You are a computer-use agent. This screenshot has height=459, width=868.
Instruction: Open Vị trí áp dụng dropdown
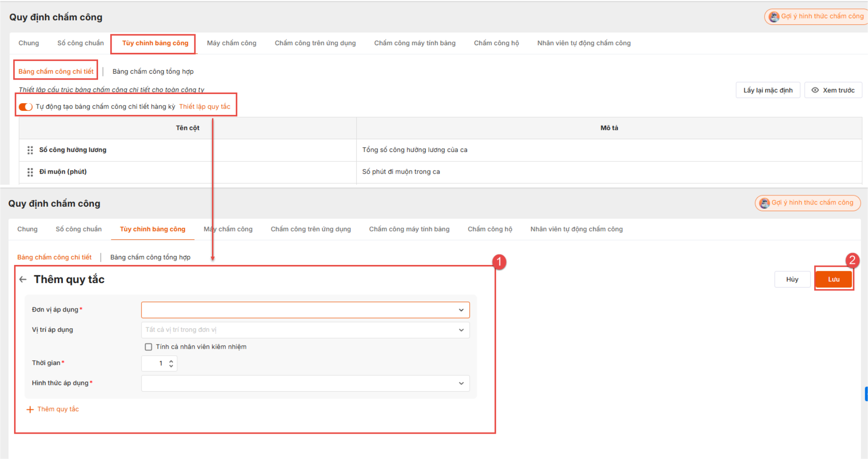tap(305, 330)
